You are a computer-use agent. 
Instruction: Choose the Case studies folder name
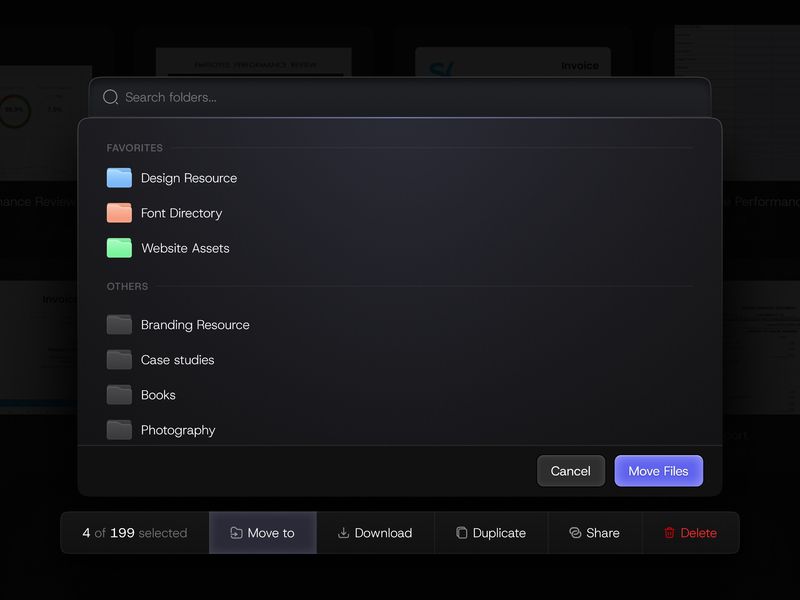[x=178, y=360]
